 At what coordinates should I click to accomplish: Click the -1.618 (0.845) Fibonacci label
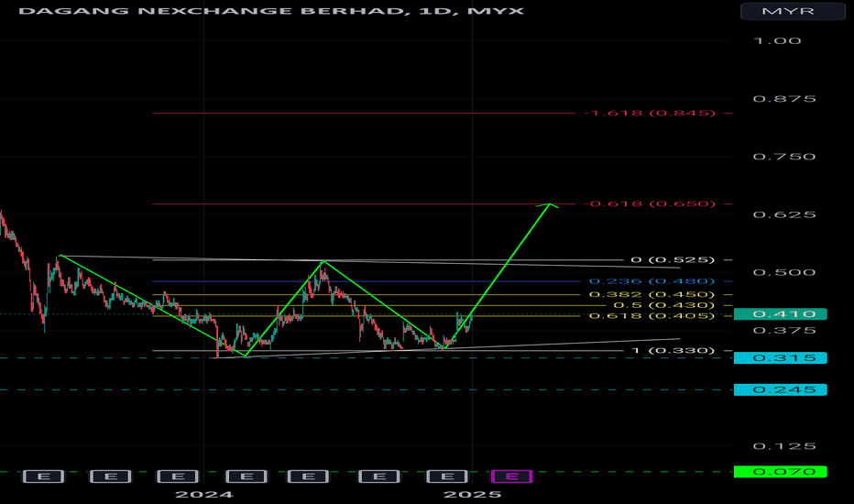tap(650, 113)
